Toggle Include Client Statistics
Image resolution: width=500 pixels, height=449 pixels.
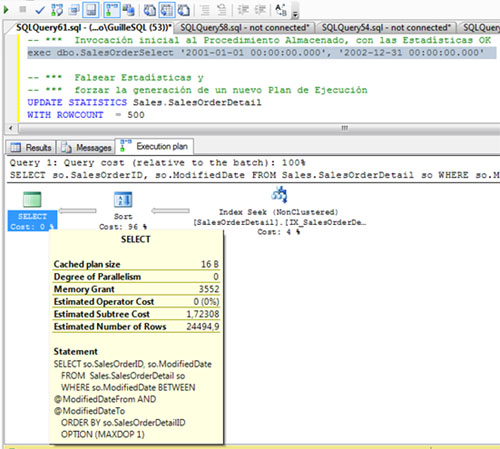tap(128, 10)
